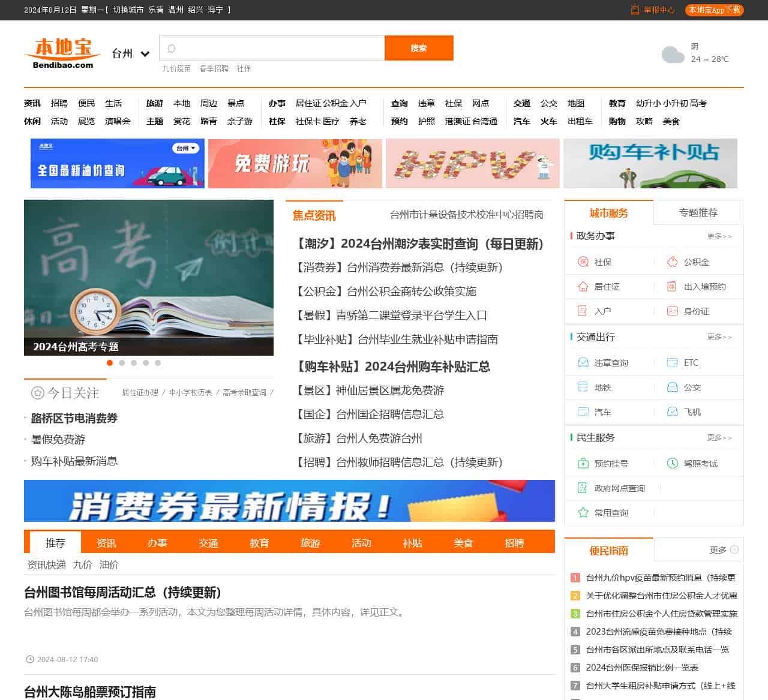
Task: Select the first carousel indicator dot
Action: 110,363
